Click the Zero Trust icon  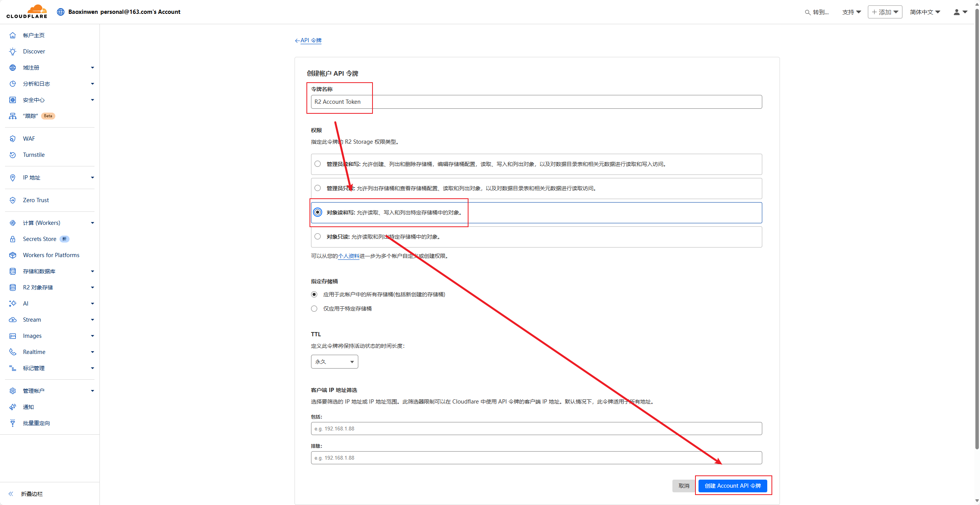click(13, 200)
